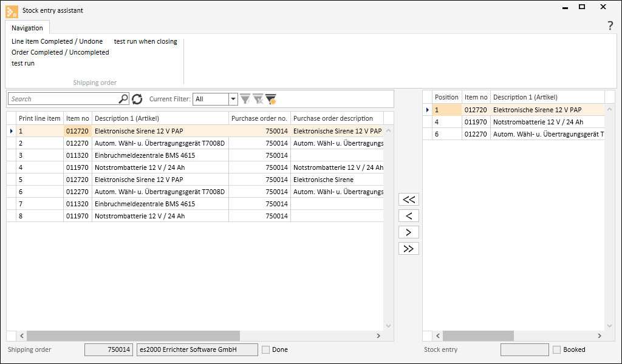The height and width of the screenshot is (364, 622).
Task: Click Line item Completed / Undone
Action: pyautogui.click(x=57, y=41)
